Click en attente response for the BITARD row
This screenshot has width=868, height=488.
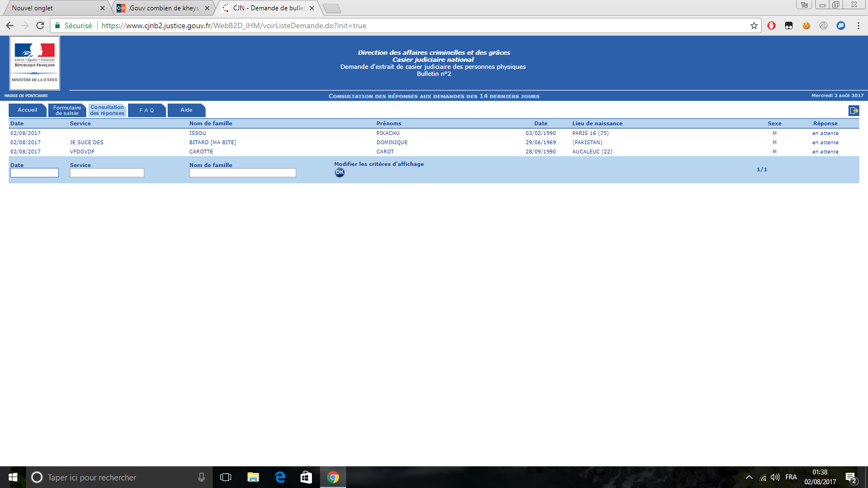[825, 143]
